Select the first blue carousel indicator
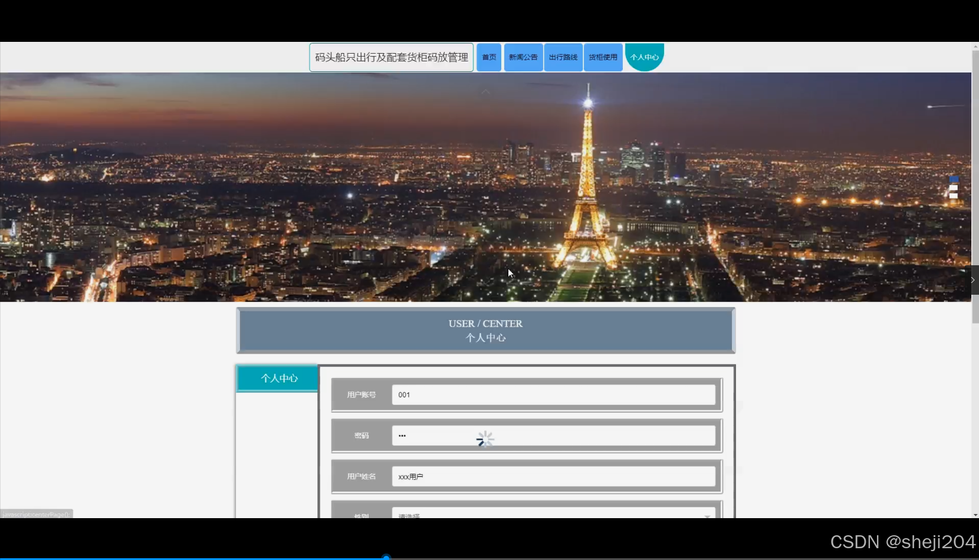The width and height of the screenshot is (979, 560). pos(954,179)
